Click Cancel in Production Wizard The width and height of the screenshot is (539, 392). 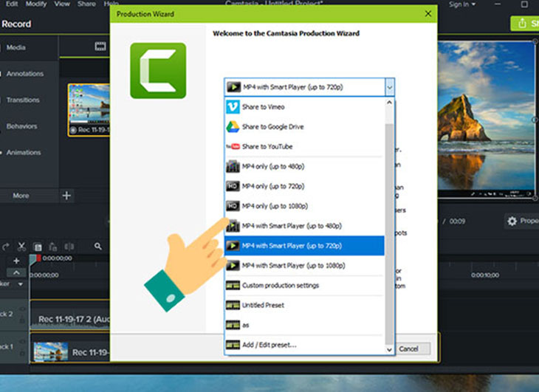[x=409, y=349]
